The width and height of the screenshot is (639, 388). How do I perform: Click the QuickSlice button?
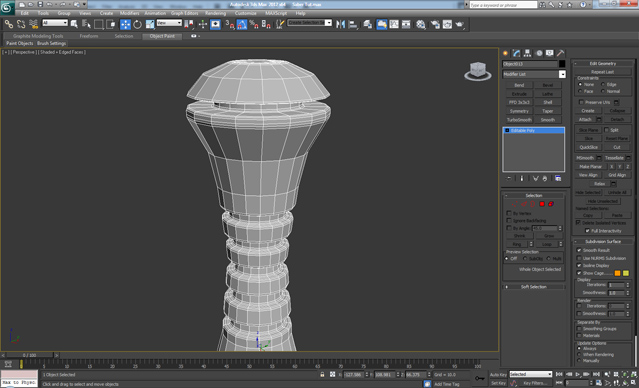(588, 147)
